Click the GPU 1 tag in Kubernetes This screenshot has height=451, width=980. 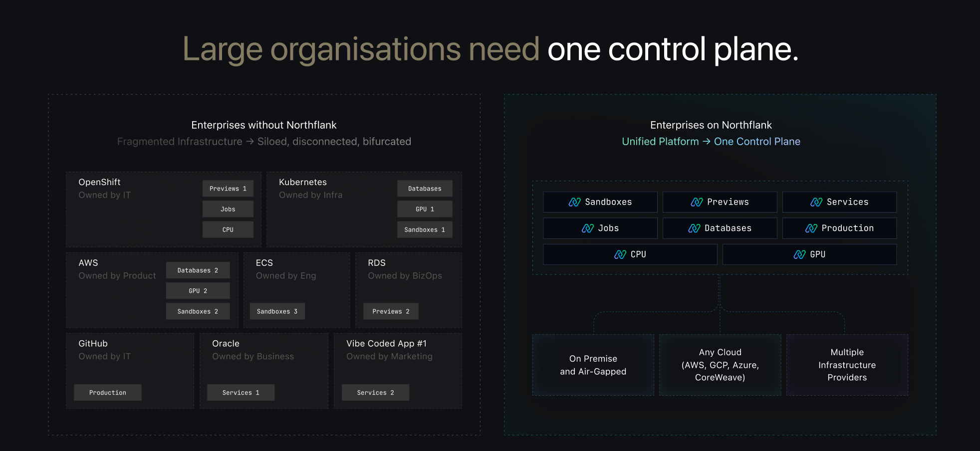[x=425, y=209]
